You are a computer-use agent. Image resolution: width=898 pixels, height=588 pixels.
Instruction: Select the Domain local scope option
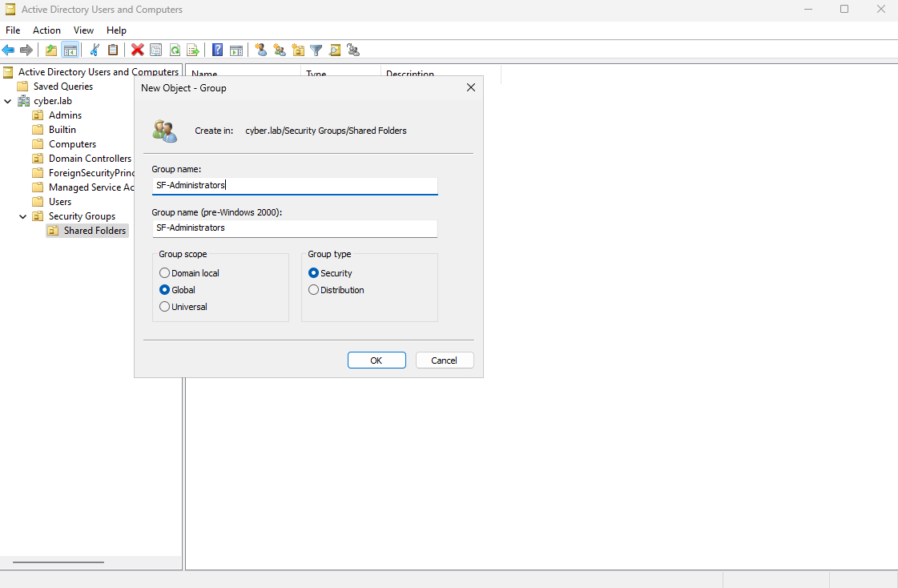click(x=165, y=273)
